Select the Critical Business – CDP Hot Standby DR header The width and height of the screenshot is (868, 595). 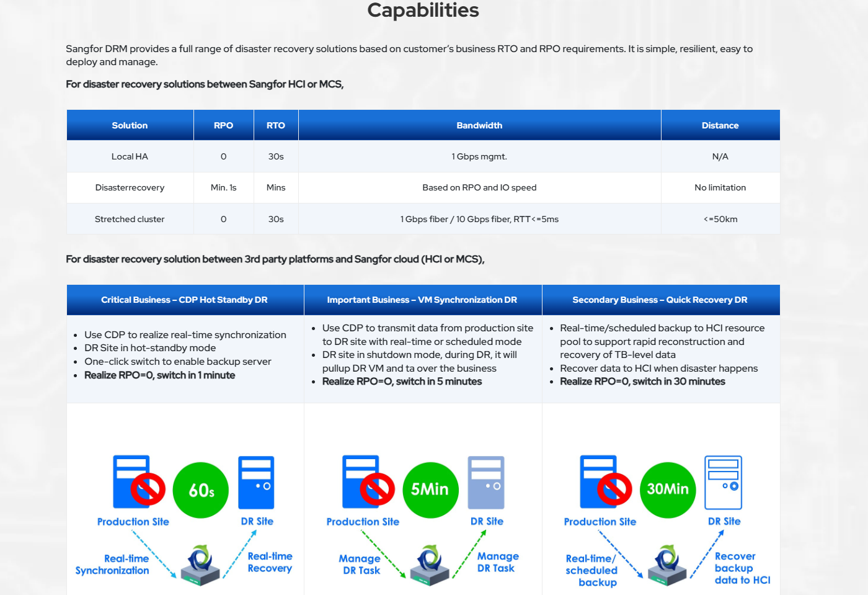tap(185, 300)
